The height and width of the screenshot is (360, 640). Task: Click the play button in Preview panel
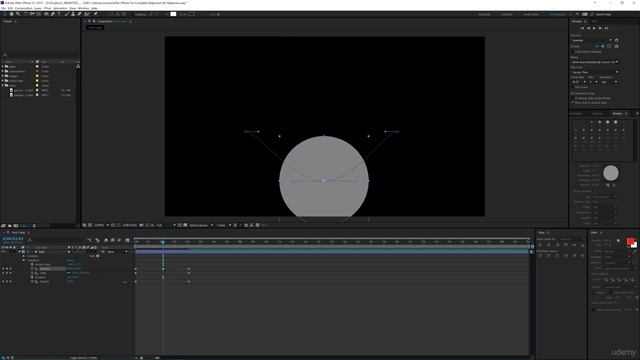point(594,28)
